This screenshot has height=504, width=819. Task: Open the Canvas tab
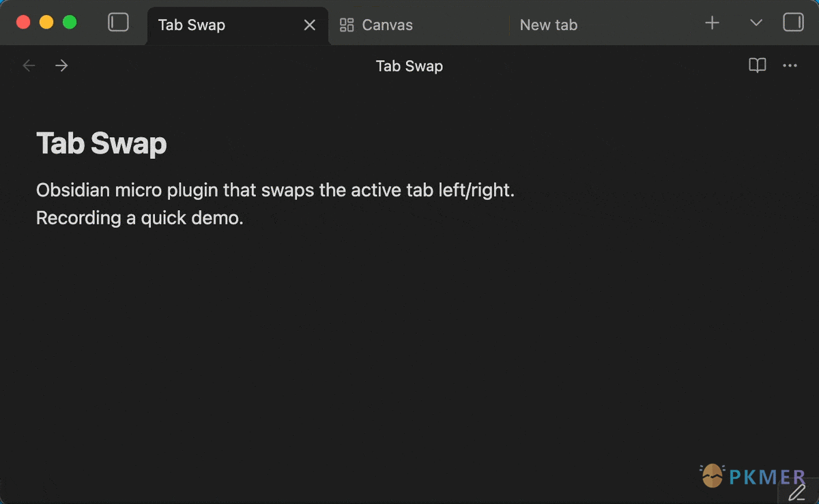coord(418,25)
